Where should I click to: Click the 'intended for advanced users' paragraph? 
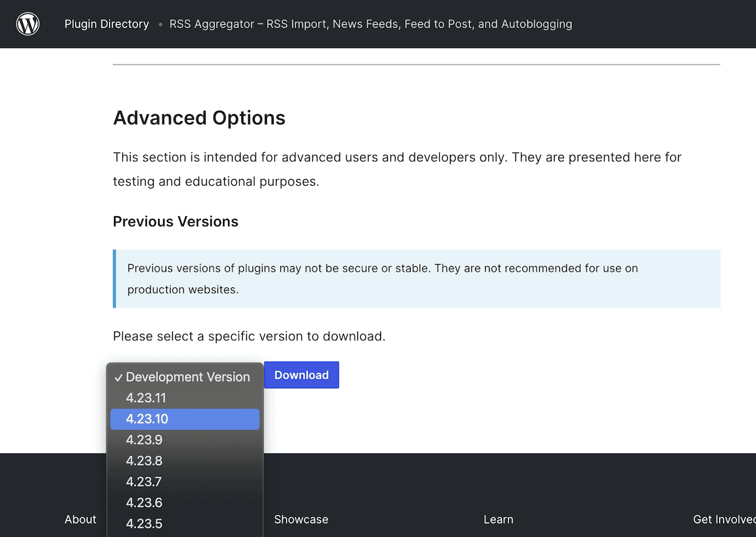pos(397,169)
